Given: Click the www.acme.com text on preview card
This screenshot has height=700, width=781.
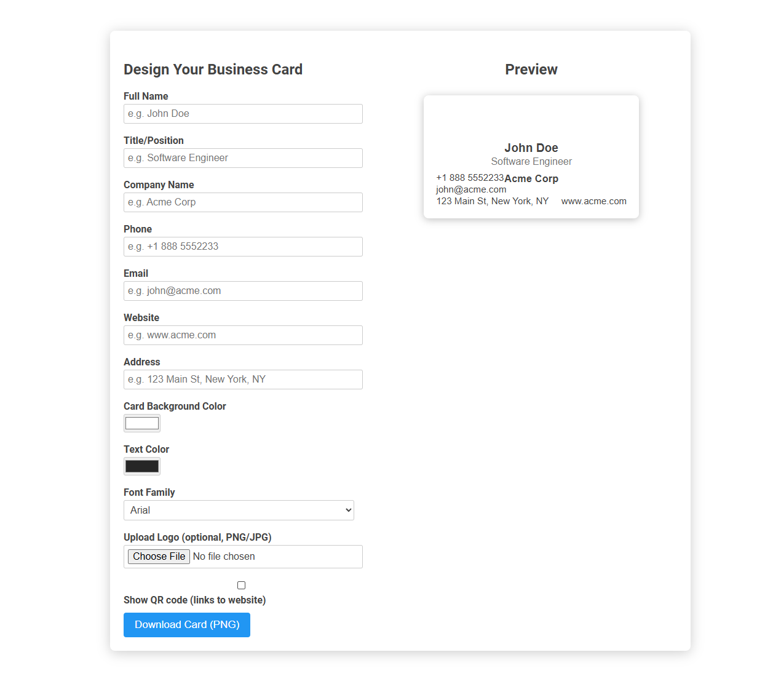Looking at the screenshot, I should (593, 201).
